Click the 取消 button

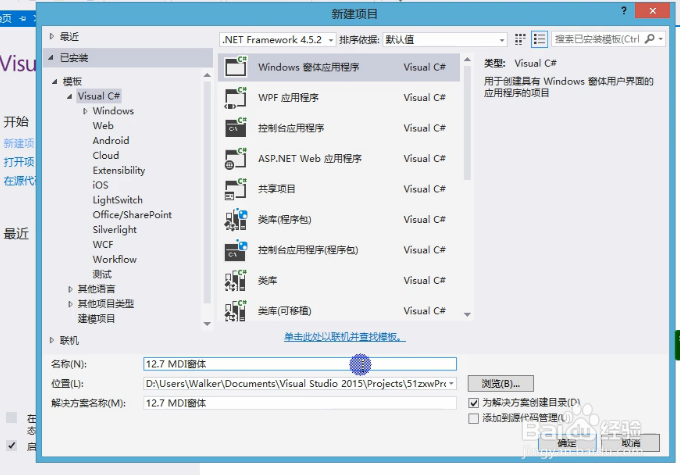(x=631, y=443)
